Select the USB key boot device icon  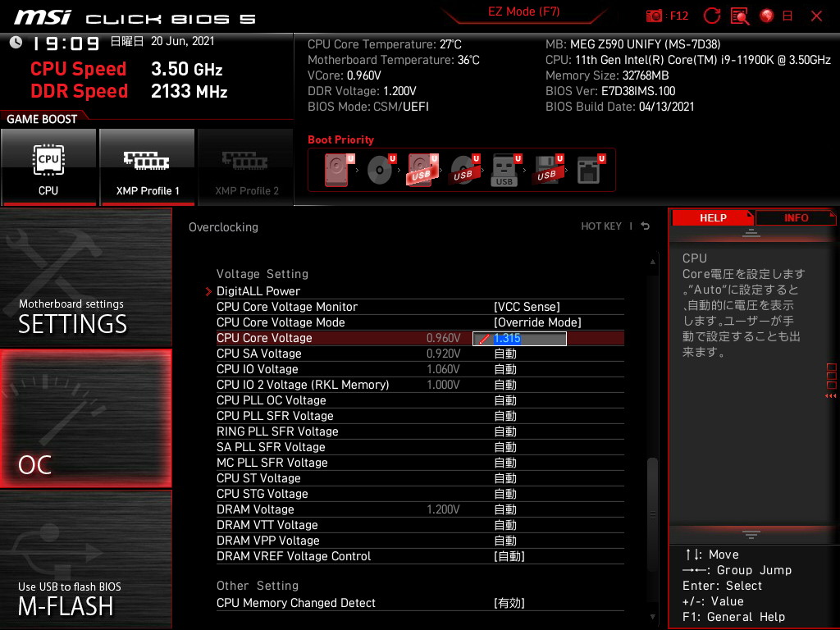(x=506, y=170)
